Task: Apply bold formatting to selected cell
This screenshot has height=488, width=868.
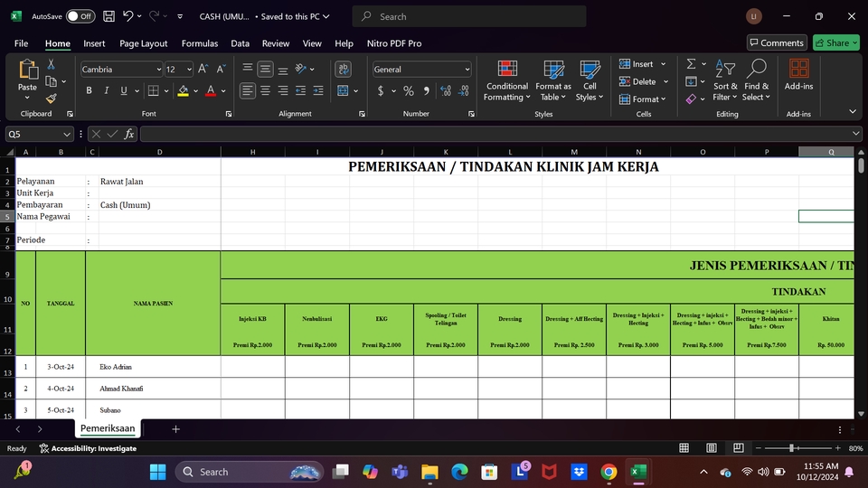Action: pyautogui.click(x=89, y=90)
